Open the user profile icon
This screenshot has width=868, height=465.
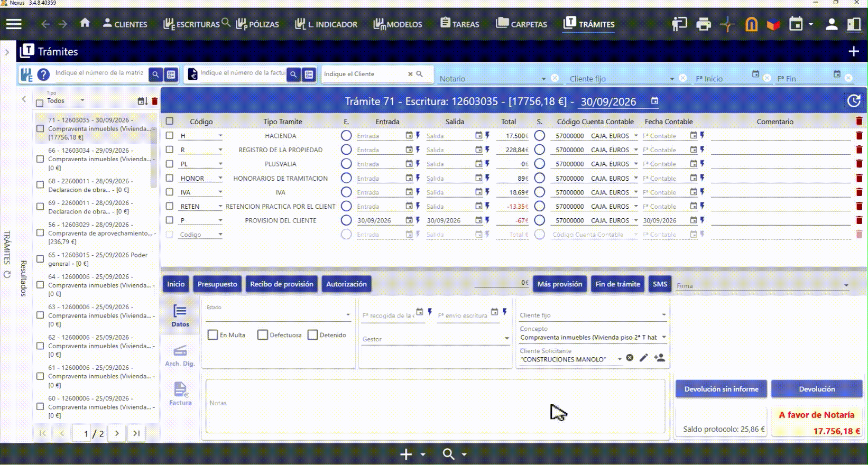(x=832, y=24)
